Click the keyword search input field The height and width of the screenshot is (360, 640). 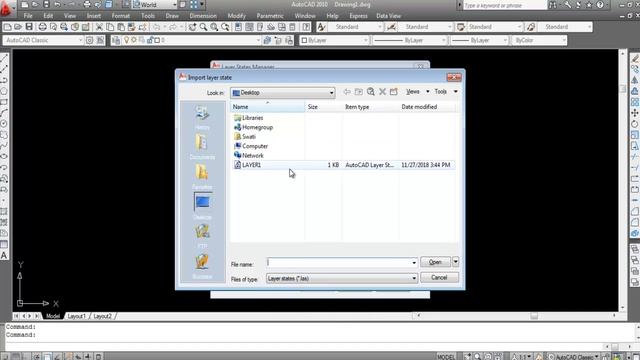click(x=505, y=5)
